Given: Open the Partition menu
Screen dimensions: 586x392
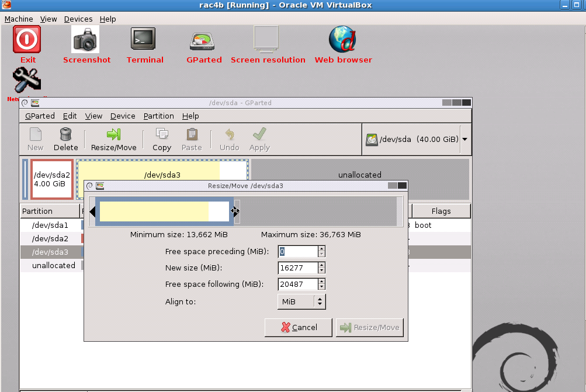Looking at the screenshot, I should pyautogui.click(x=158, y=116).
